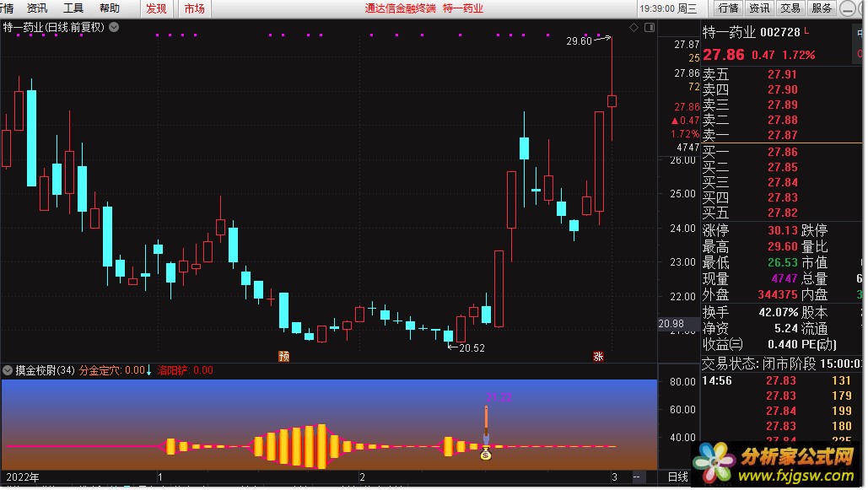
Task: Click the 卖五 price 27.91
Action: pos(782,74)
